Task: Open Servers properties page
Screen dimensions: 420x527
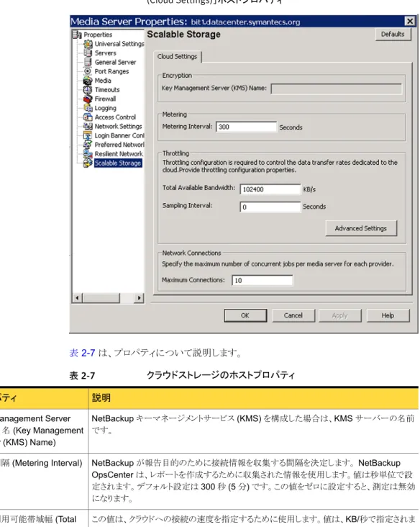Action: 106,53
